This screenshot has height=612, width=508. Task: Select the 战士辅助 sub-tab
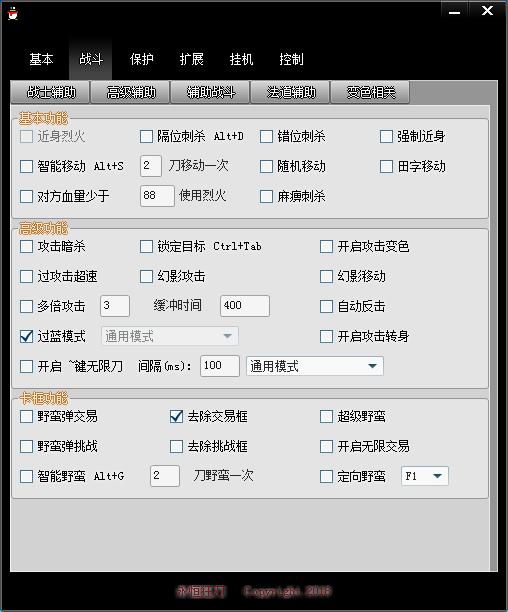51,93
